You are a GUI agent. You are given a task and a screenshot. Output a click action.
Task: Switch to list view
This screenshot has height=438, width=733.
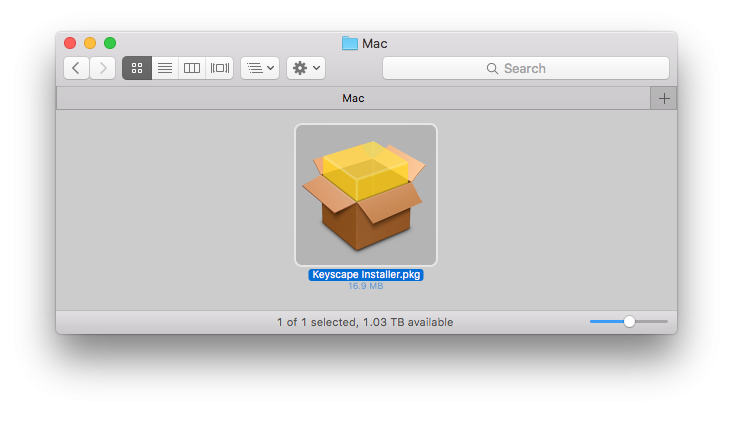coord(165,68)
